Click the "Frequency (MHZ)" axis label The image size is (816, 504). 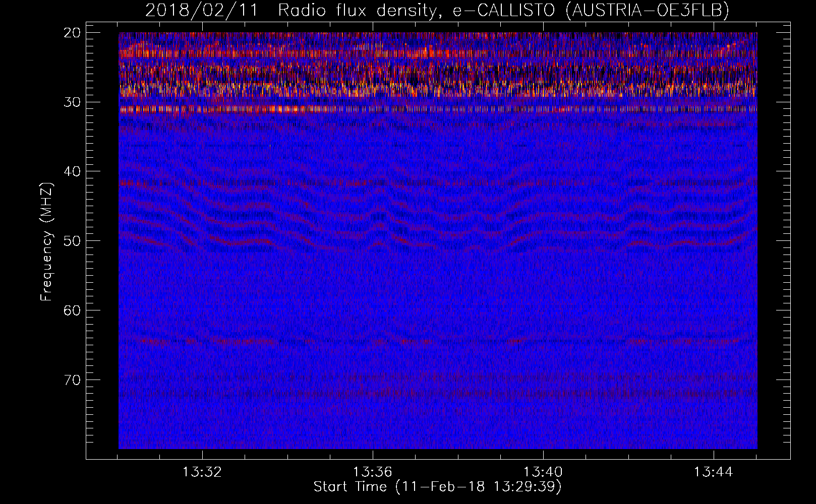(46, 242)
